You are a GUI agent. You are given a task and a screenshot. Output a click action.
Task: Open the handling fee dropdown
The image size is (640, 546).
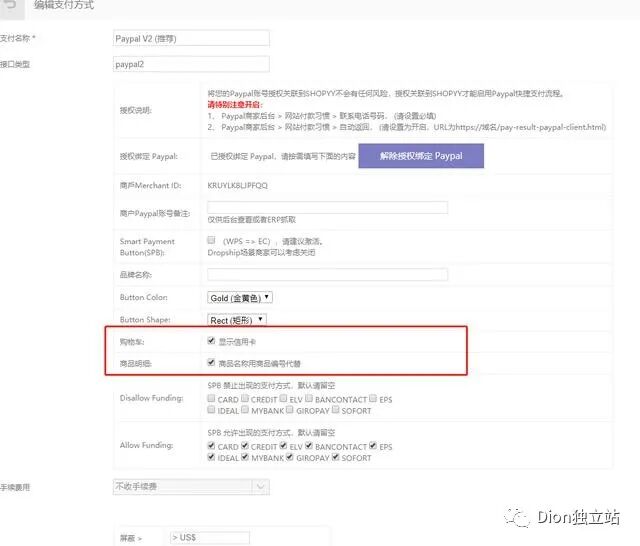191,486
